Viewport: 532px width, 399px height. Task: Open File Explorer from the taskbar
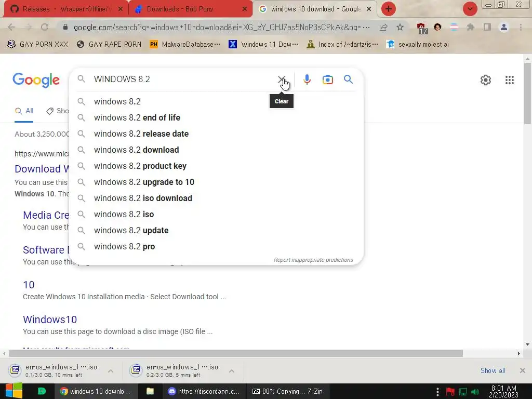[x=150, y=391]
